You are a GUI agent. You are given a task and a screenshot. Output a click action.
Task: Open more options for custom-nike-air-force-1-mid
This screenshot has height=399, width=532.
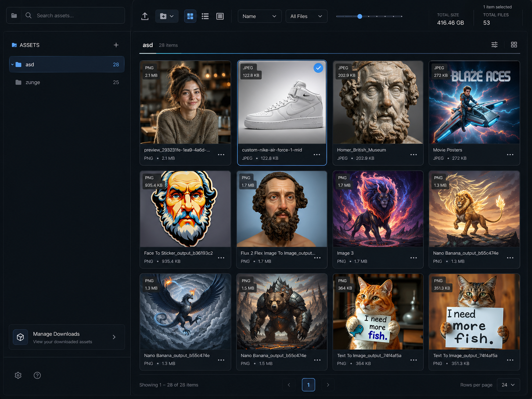pos(317,155)
